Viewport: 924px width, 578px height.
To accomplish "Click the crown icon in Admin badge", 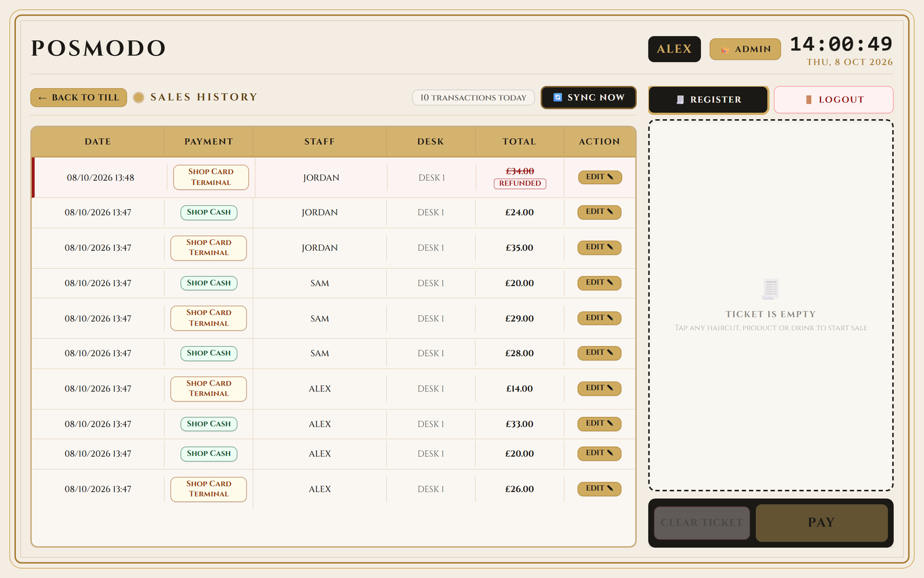I will tap(725, 50).
